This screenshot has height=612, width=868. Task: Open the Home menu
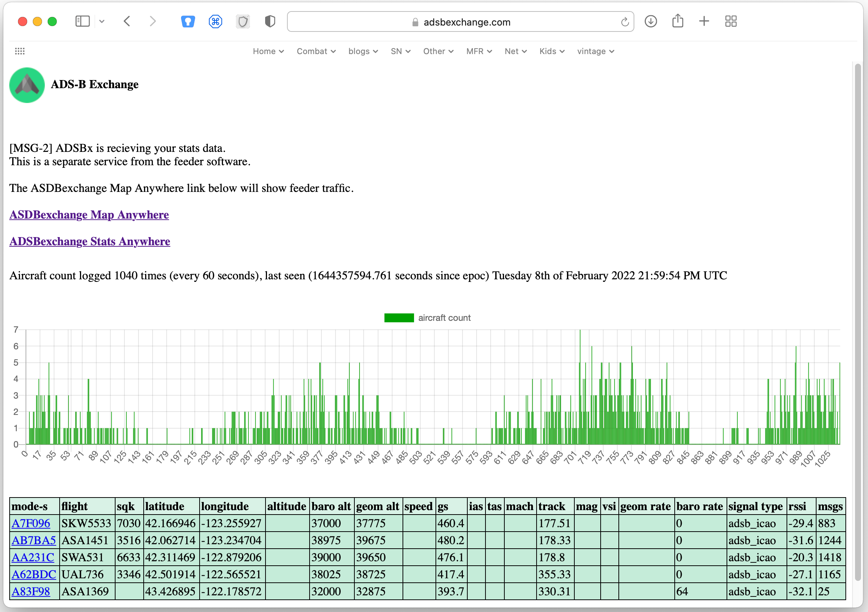[268, 51]
